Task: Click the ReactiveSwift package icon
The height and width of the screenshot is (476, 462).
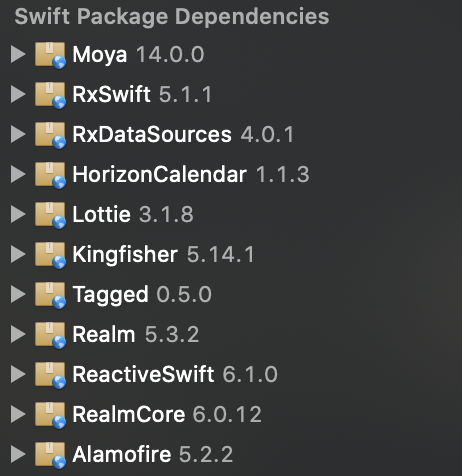Action: pyautogui.click(x=50, y=375)
